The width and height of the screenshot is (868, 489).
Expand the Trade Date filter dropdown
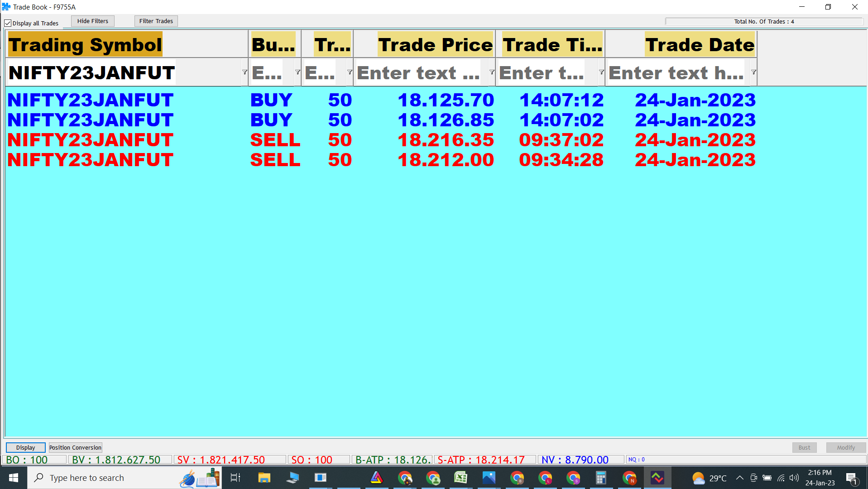click(x=753, y=72)
